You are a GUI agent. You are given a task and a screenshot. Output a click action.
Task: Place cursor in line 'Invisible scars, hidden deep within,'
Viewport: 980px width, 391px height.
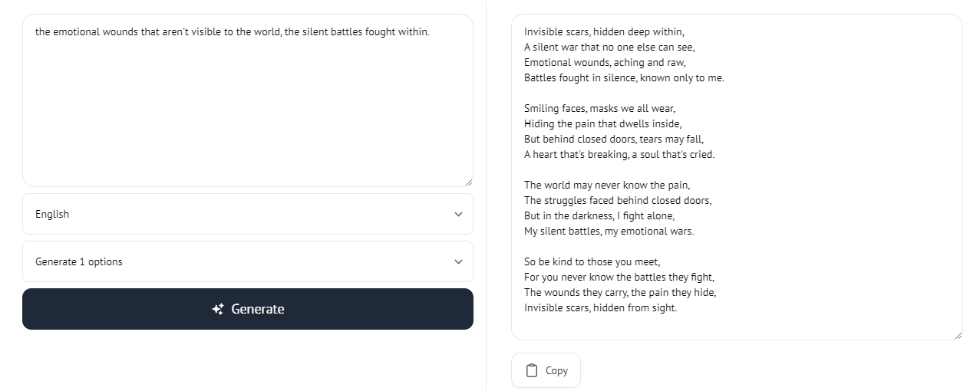(x=604, y=31)
